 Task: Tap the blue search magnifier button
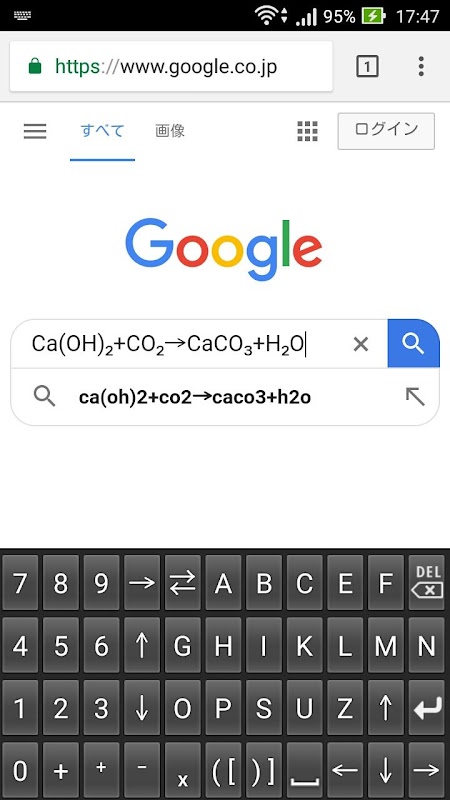(x=413, y=343)
